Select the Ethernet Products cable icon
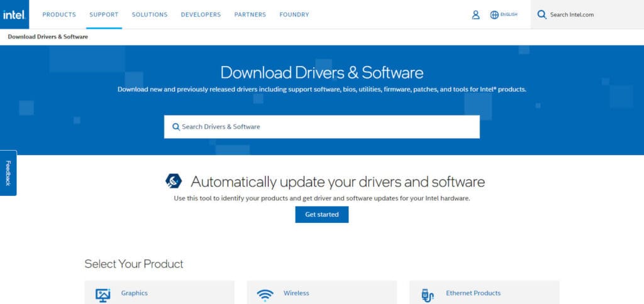This screenshot has width=644, height=304. click(428, 295)
